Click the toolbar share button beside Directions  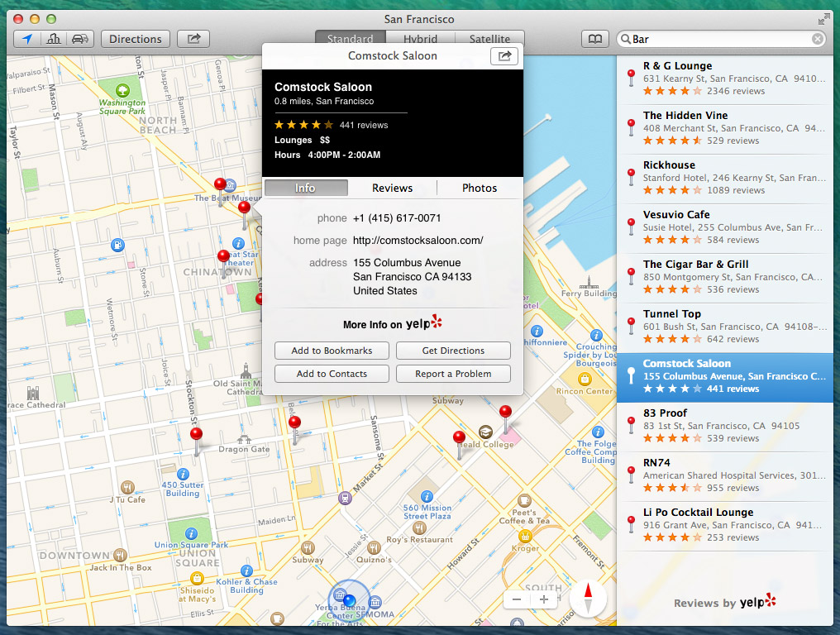click(x=193, y=39)
